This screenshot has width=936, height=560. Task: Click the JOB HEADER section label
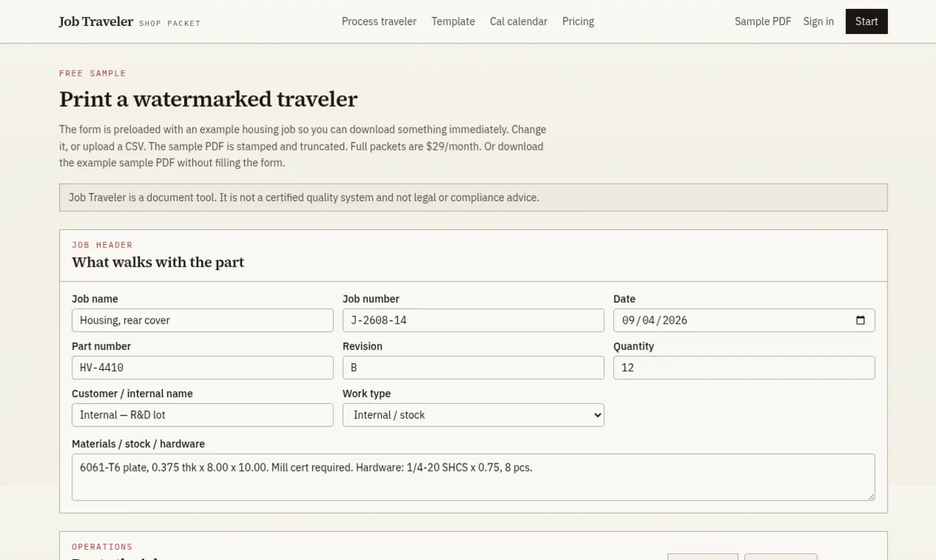click(x=102, y=245)
